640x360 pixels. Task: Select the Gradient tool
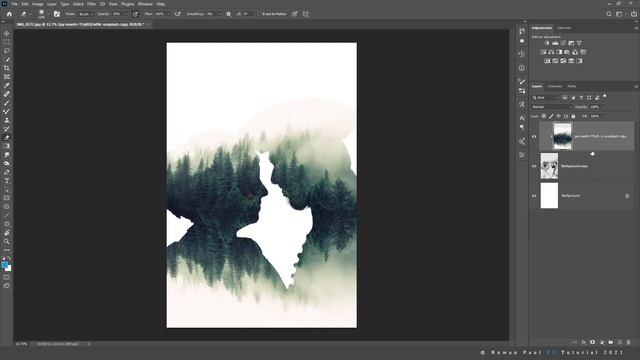[x=7, y=146]
